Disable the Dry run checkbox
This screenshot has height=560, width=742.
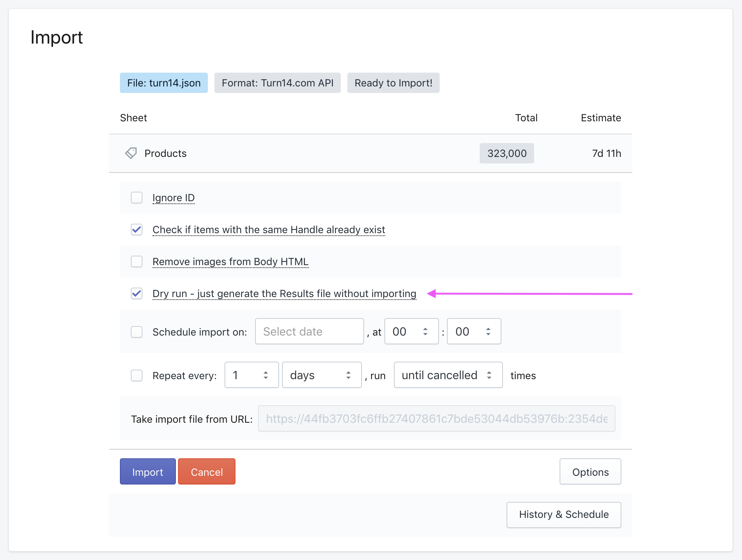[137, 294]
